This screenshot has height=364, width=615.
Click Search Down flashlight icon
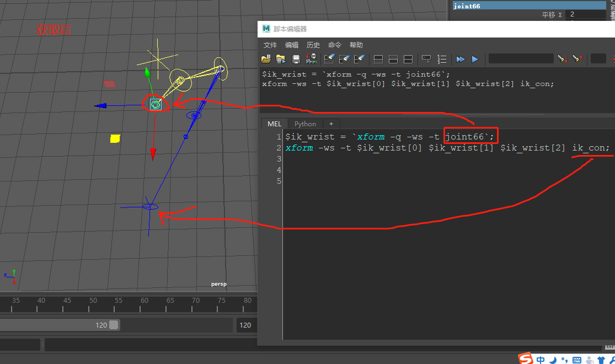tap(562, 59)
